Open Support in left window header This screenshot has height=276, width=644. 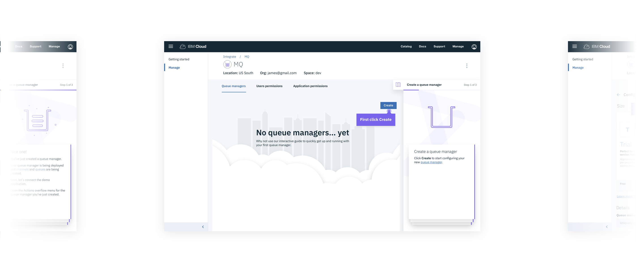(x=36, y=47)
